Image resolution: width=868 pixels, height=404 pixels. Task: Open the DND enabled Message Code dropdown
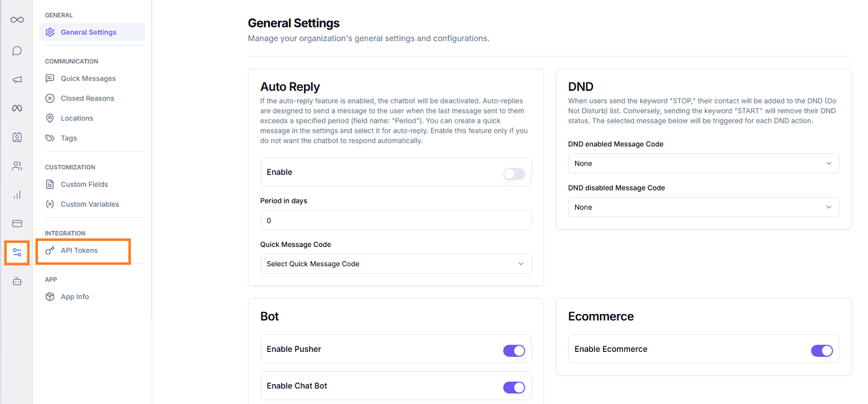click(703, 164)
